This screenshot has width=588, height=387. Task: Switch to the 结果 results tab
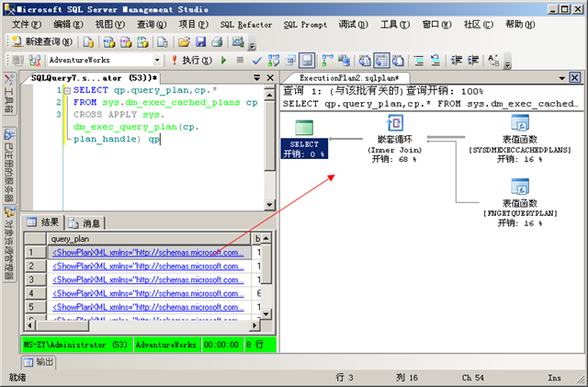[43, 222]
